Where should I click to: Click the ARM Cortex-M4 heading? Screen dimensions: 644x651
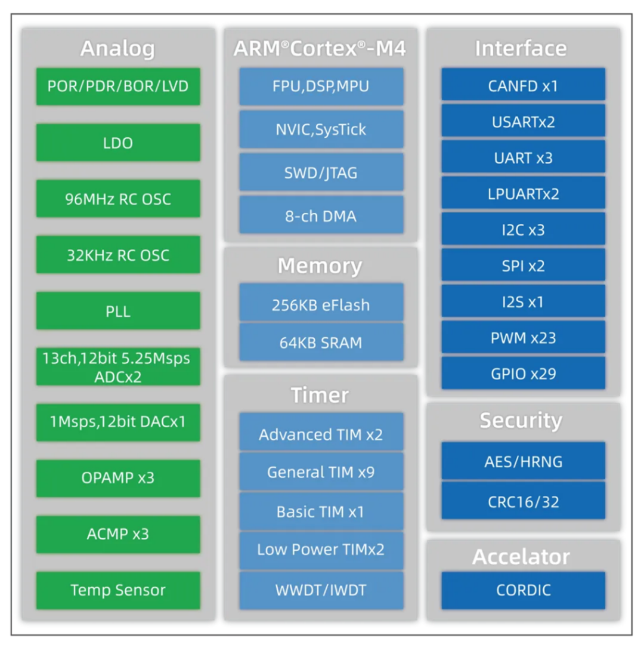pyautogui.click(x=320, y=48)
